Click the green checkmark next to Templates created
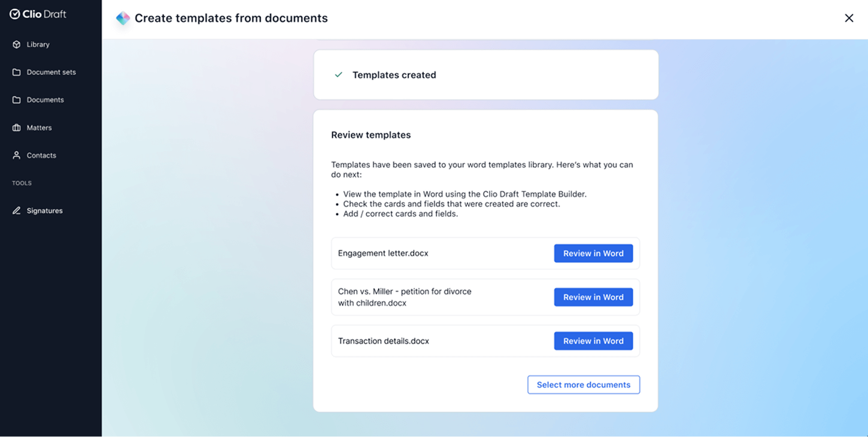The height and width of the screenshot is (437, 868). coord(338,74)
